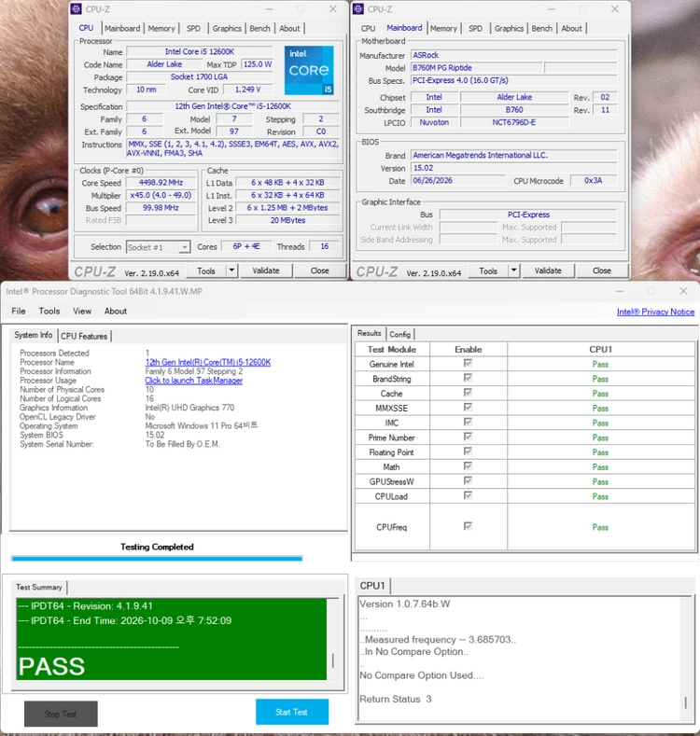Toggle the IMC enable checkbox
700x736 pixels.
pos(468,422)
